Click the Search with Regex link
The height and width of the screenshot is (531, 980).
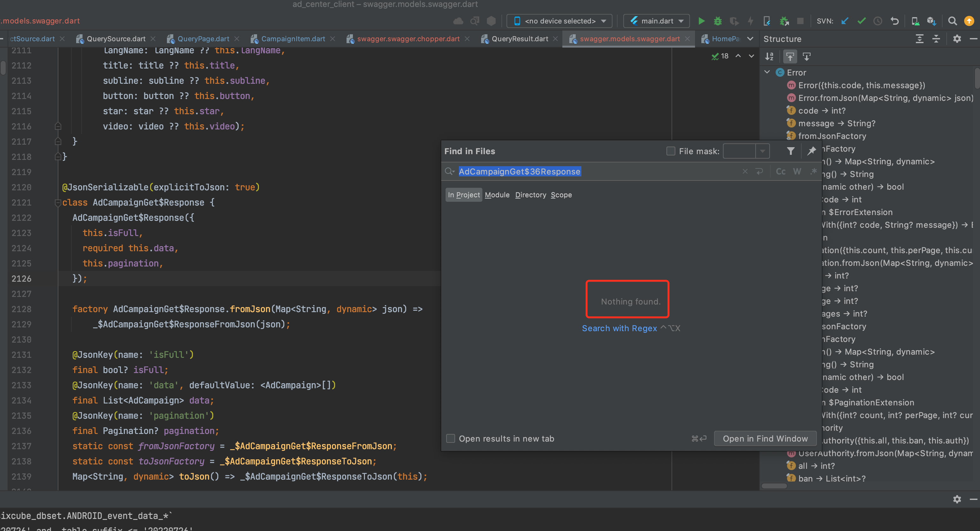coord(620,328)
